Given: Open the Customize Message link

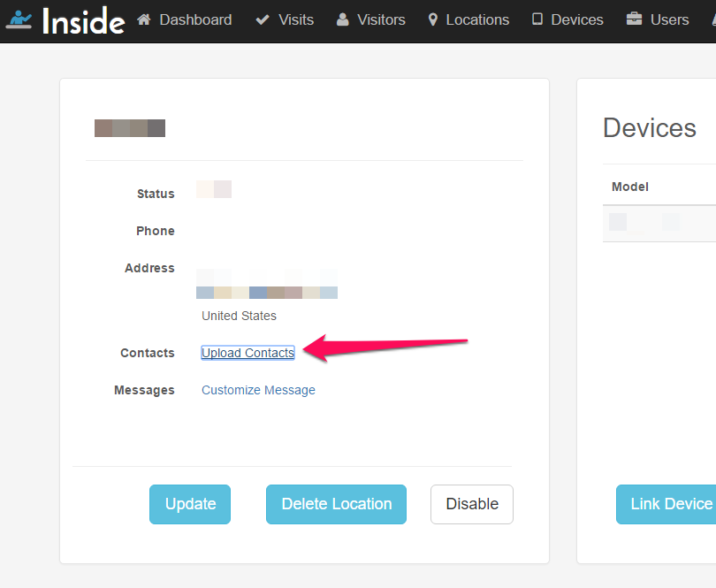Looking at the screenshot, I should click(258, 390).
